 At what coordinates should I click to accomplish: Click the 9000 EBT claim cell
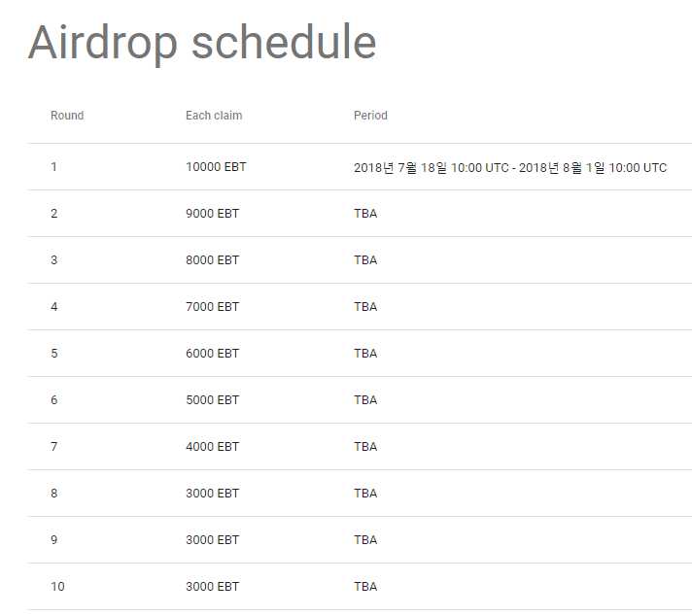tap(212, 214)
